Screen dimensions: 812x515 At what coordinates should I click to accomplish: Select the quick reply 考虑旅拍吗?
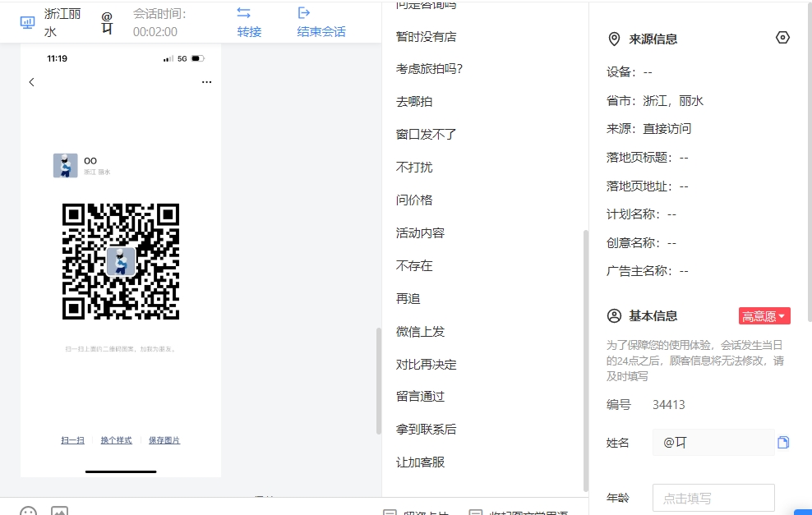coord(429,69)
